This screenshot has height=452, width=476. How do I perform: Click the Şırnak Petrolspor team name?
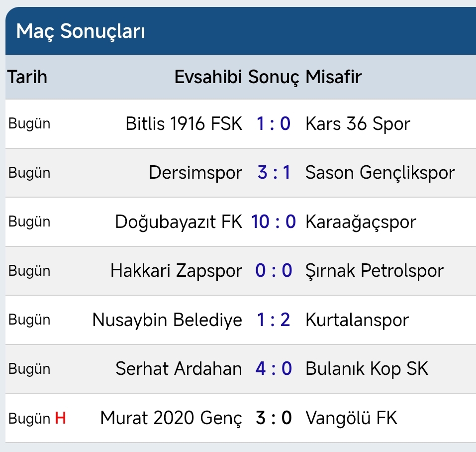tap(374, 271)
